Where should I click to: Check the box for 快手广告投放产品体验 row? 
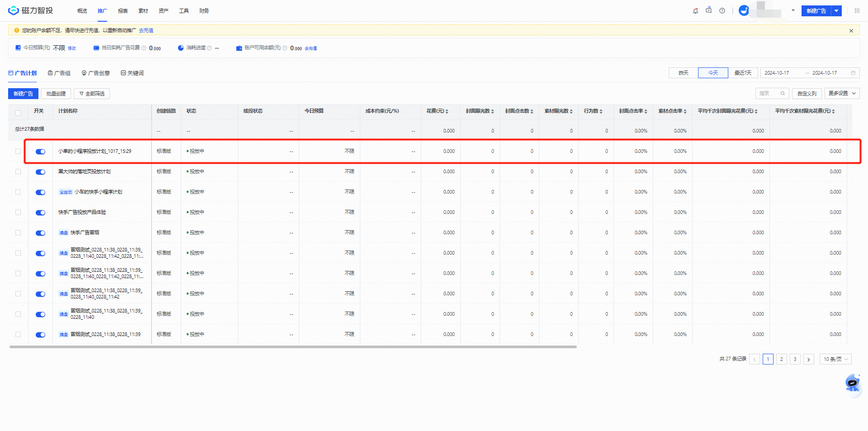[x=18, y=213]
